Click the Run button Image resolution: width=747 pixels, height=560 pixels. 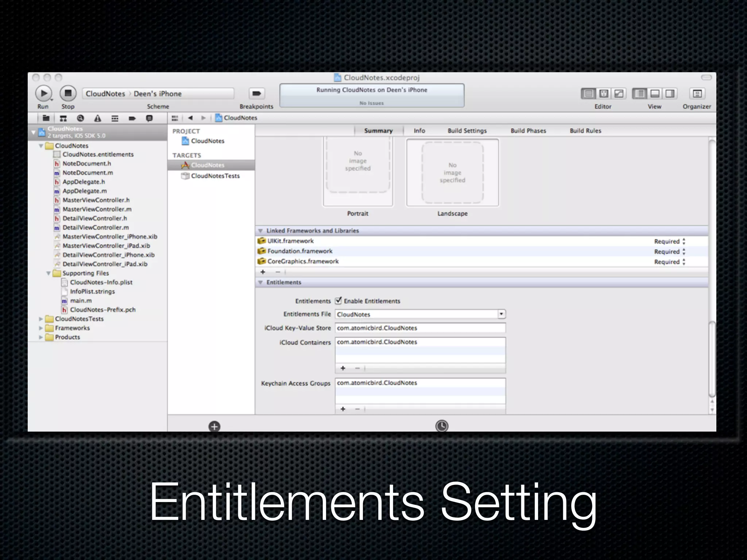43,94
